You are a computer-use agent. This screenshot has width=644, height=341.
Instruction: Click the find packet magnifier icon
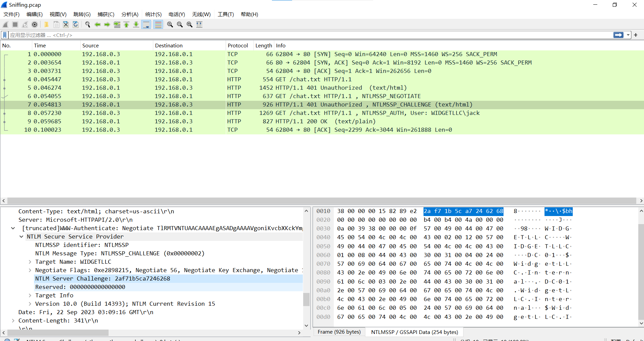(x=88, y=25)
